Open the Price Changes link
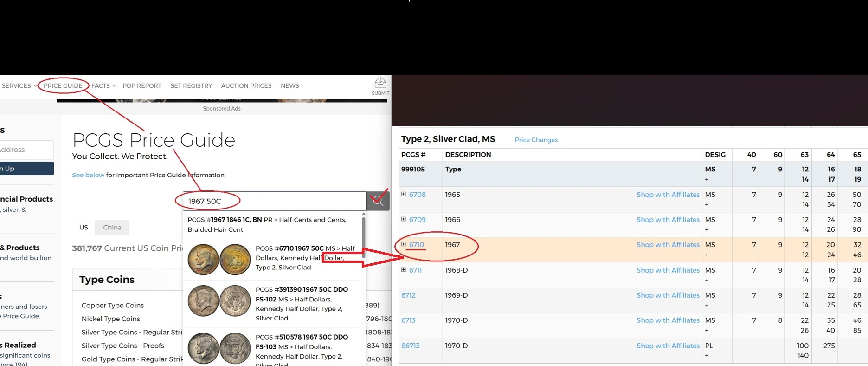This screenshot has height=366, width=868. tap(536, 140)
